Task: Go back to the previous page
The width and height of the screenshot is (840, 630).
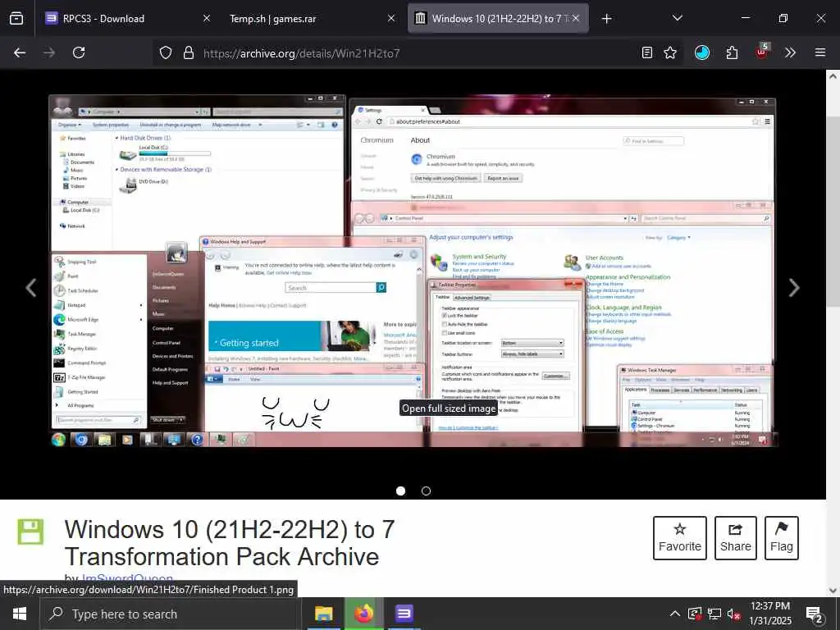Action: coord(20,52)
